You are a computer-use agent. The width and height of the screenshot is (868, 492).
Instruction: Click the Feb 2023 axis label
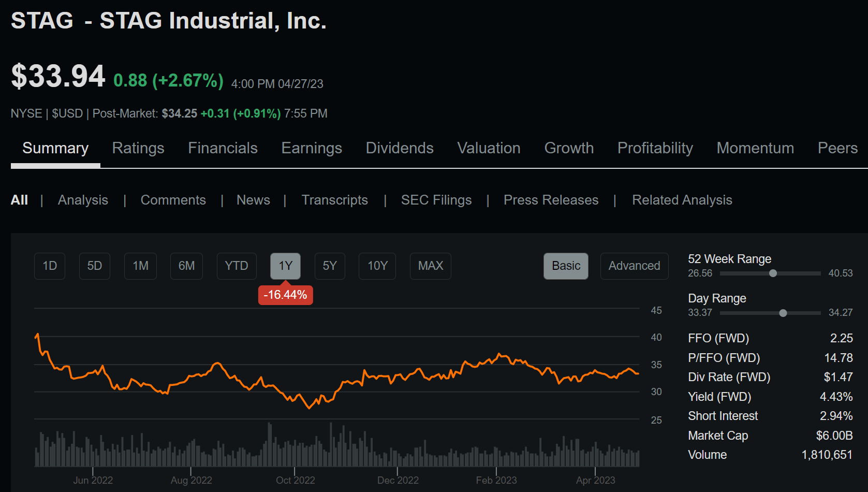[x=496, y=480]
